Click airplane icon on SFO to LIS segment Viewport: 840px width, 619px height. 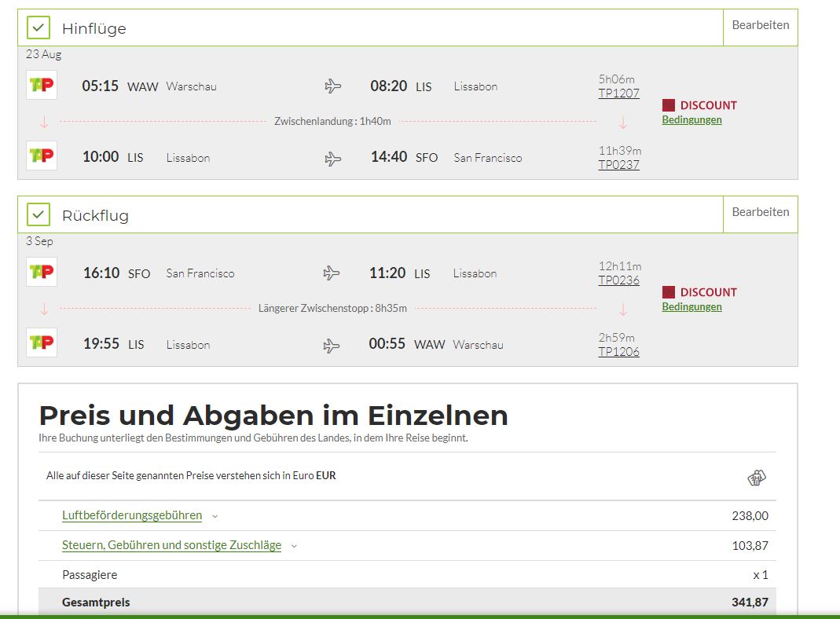click(331, 273)
